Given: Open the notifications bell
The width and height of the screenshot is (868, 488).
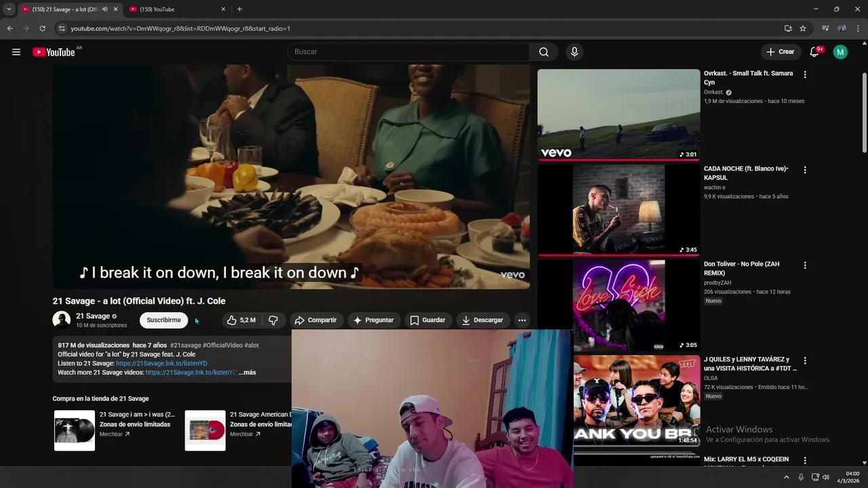Looking at the screenshot, I should [814, 52].
